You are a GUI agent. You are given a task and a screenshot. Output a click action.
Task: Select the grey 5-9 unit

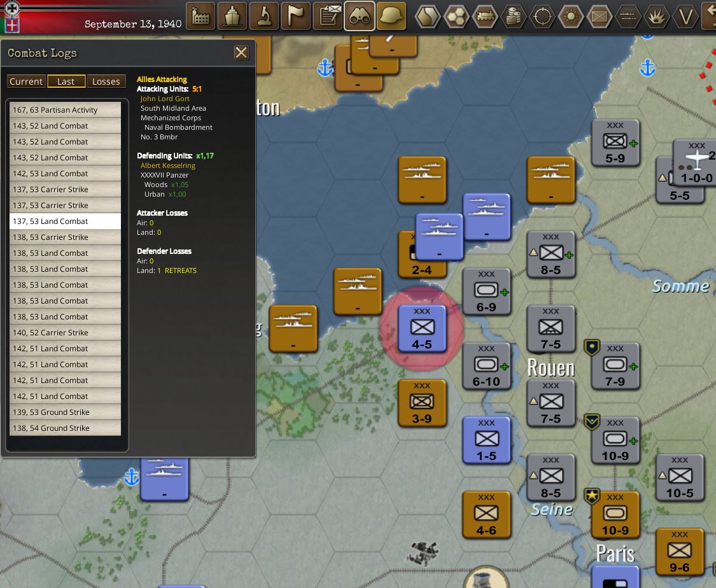pyautogui.click(x=615, y=143)
